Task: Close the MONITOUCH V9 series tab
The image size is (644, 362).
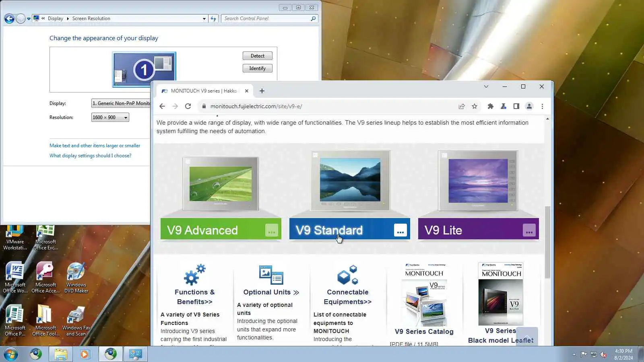Action: pyautogui.click(x=247, y=91)
